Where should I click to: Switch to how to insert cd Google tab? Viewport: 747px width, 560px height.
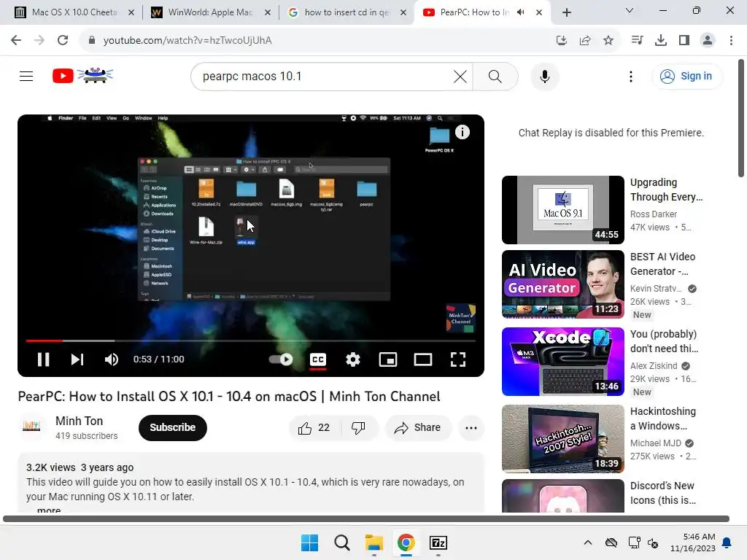click(347, 12)
